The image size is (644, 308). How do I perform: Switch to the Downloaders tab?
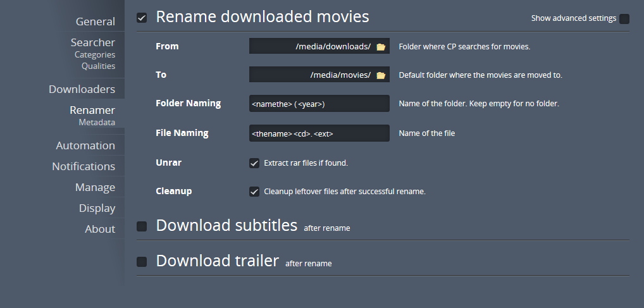82,89
